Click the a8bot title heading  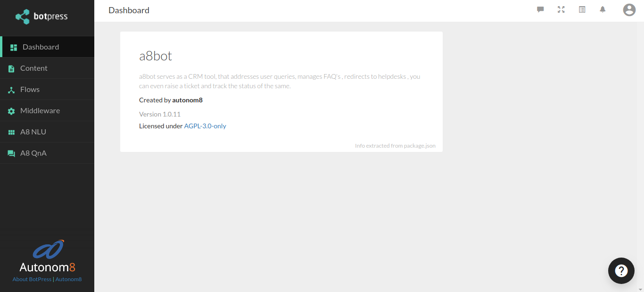[x=156, y=56]
